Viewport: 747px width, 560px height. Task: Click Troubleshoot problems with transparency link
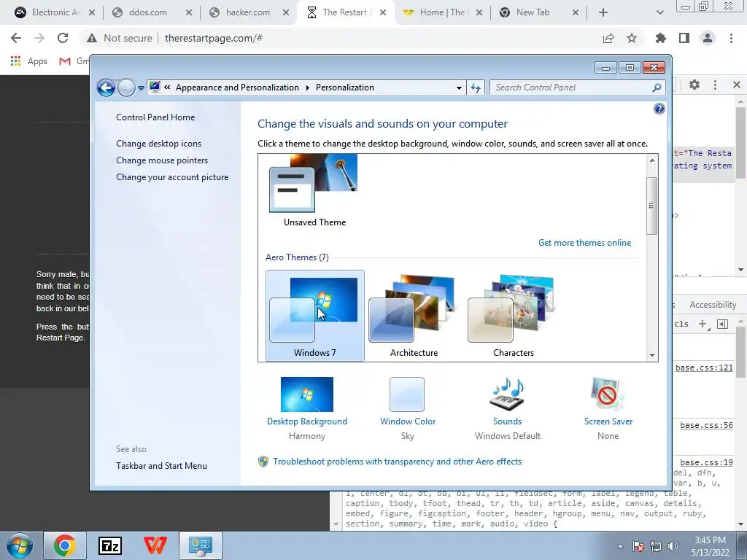pyautogui.click(x=397, y=462)
